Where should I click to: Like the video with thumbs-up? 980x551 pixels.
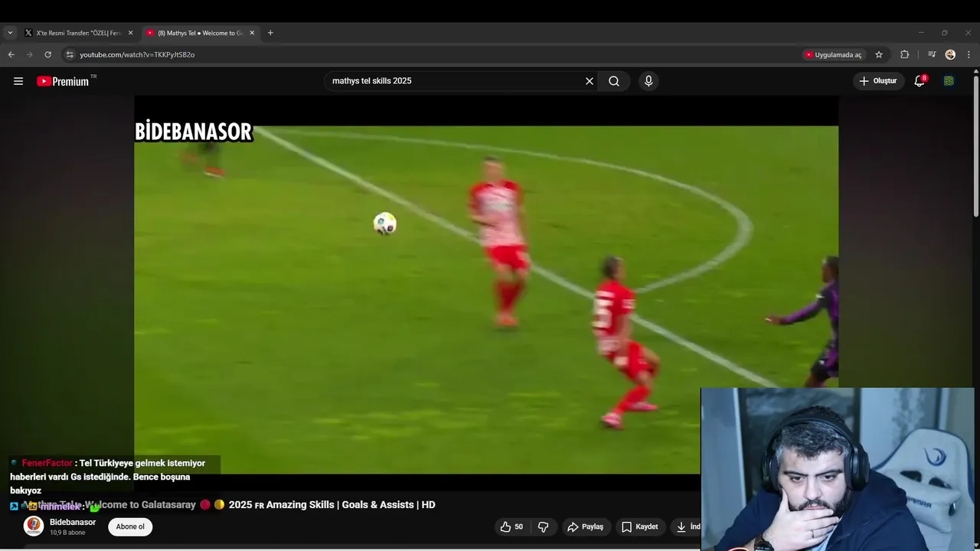pyautogui.click(x=511, y=527)
